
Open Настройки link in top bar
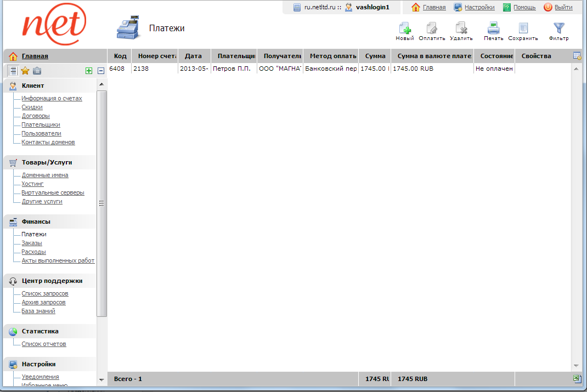tap(479, 7)
